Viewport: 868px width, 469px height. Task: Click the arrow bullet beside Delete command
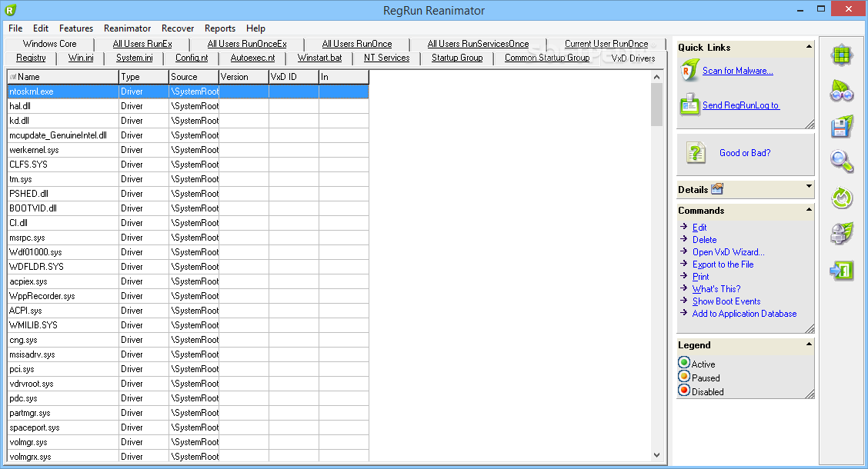tap(683, 238)
